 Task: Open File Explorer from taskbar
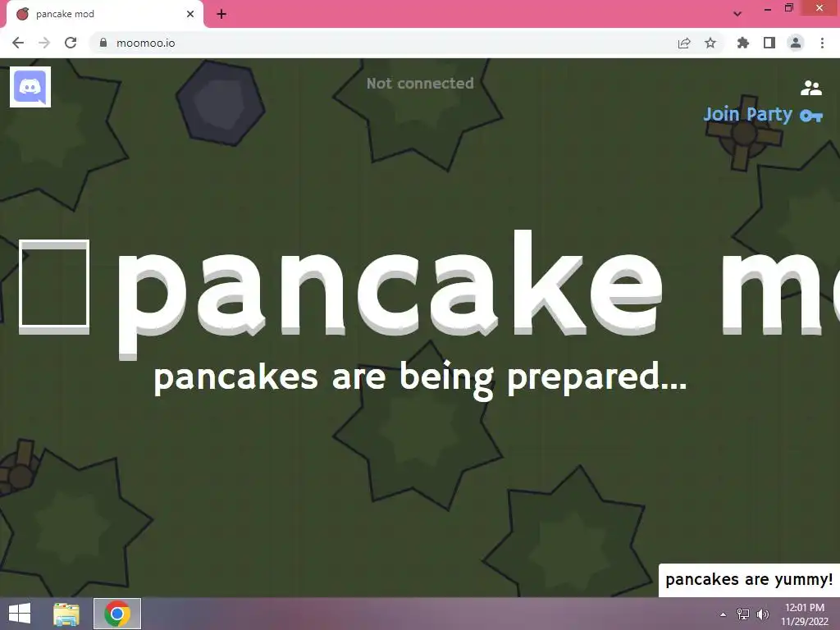(x=66, y=614)
